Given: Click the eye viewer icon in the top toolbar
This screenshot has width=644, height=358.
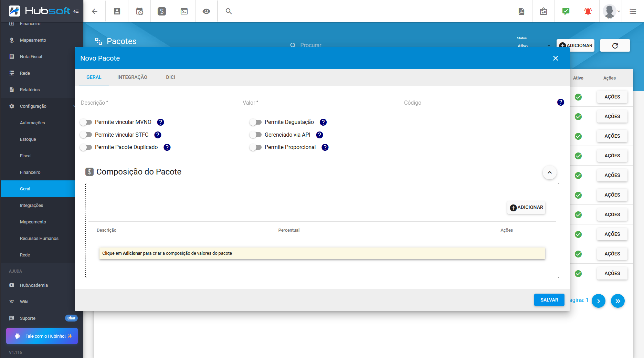Looking at the screenshot, I should 206,11.
